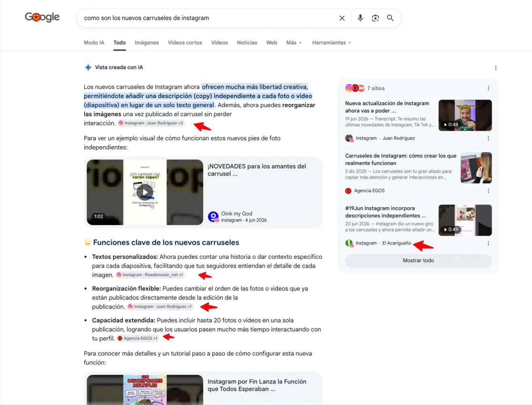Open the Imágenes tab
Image resolution: width=532 pixels, height=405 pixels.
147,43
